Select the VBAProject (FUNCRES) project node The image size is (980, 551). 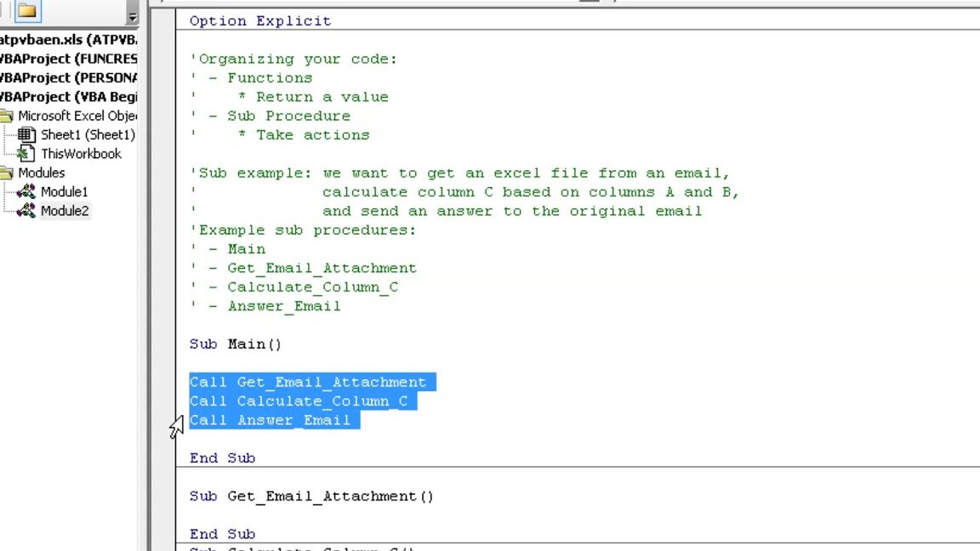[68, 59]
